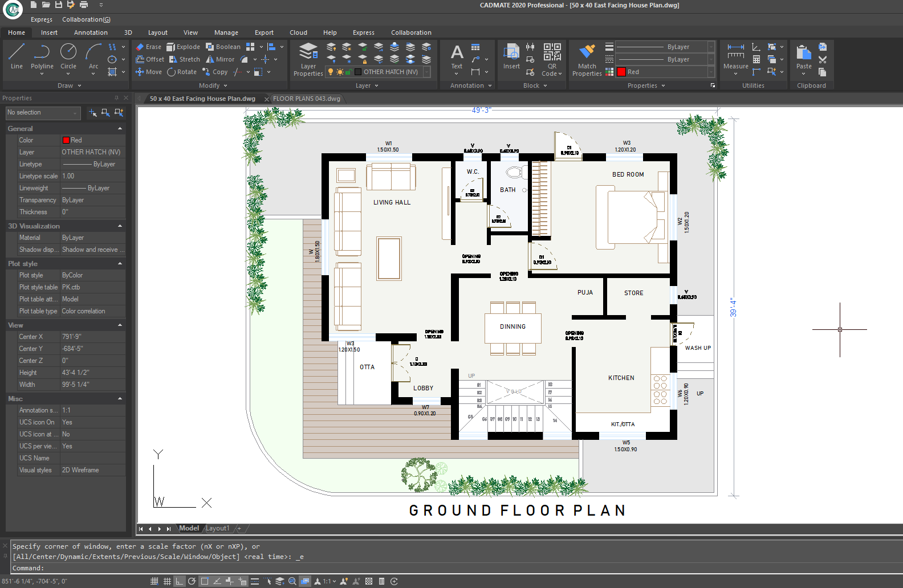This screenshot has width=903, height=588.
Task: Close the 50 x 40 East Facing drawing tab
Action: pyautogui.click(x=266, y=99)
